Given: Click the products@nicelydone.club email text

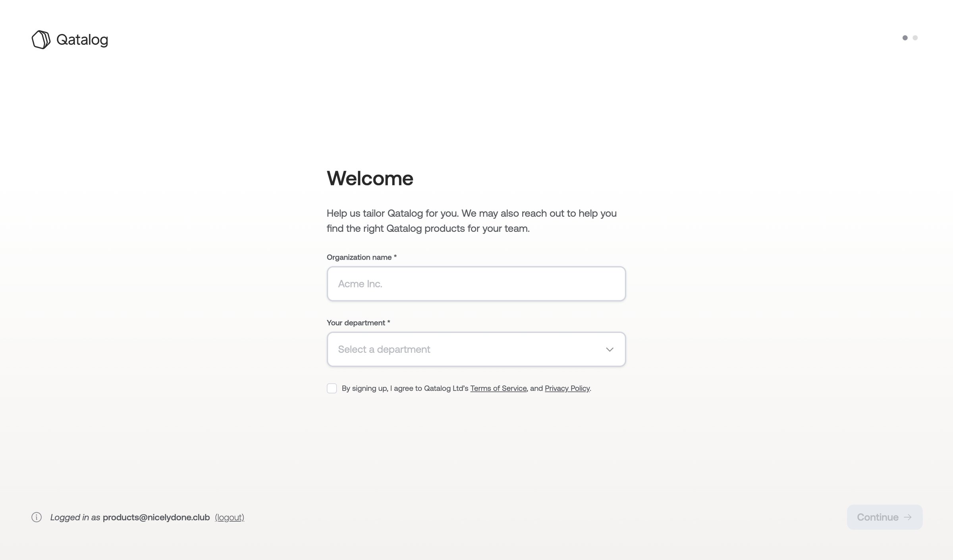Looking at the screenshot, I should click(156, 517).
